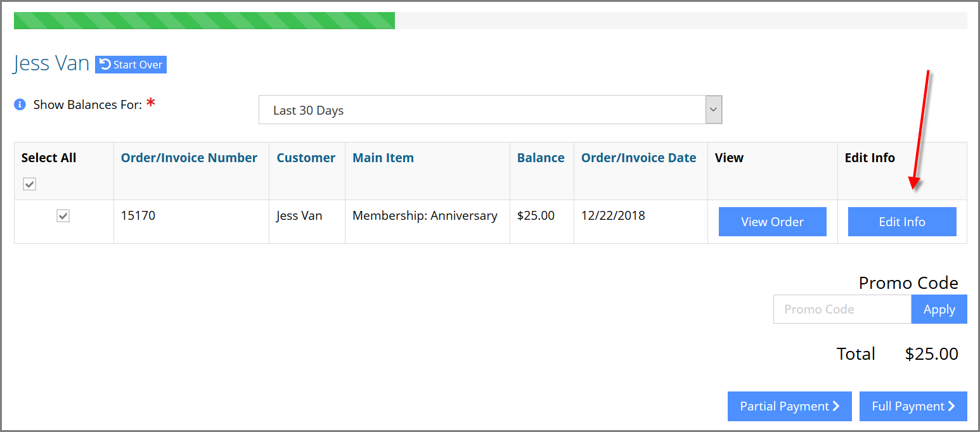Click the View Order button

coord(772,222)
